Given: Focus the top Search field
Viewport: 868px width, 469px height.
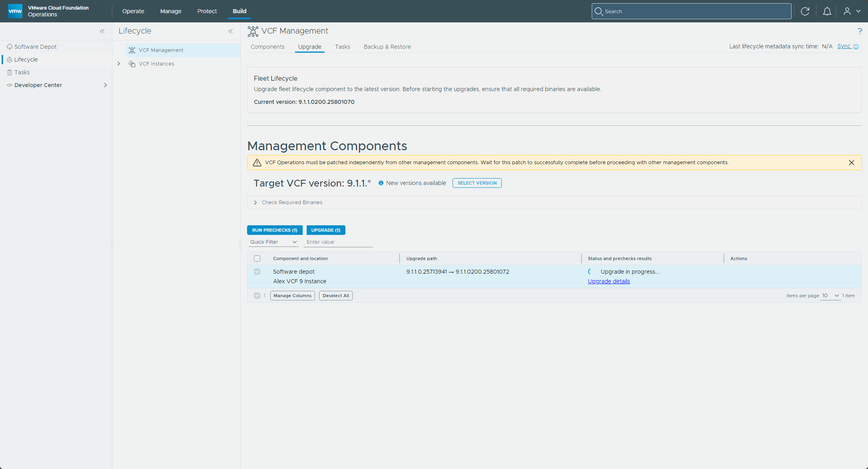Looking at the screenshot, I should [692, 11].
